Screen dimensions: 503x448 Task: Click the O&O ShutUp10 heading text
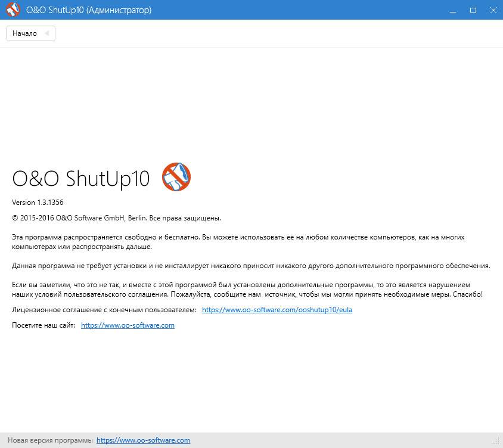coord(81,178)
